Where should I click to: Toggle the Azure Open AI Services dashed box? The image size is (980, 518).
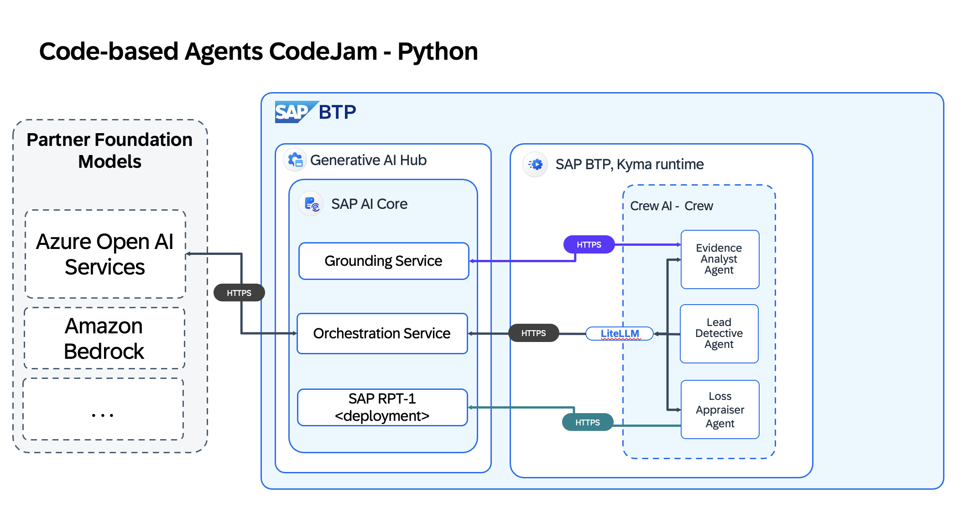click(x=105, y=254)
